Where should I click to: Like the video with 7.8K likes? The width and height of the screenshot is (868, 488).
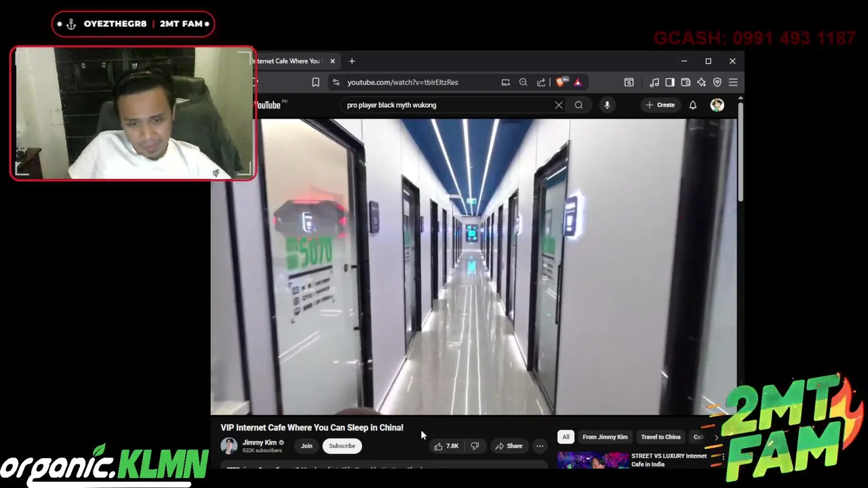click(447, 446)
